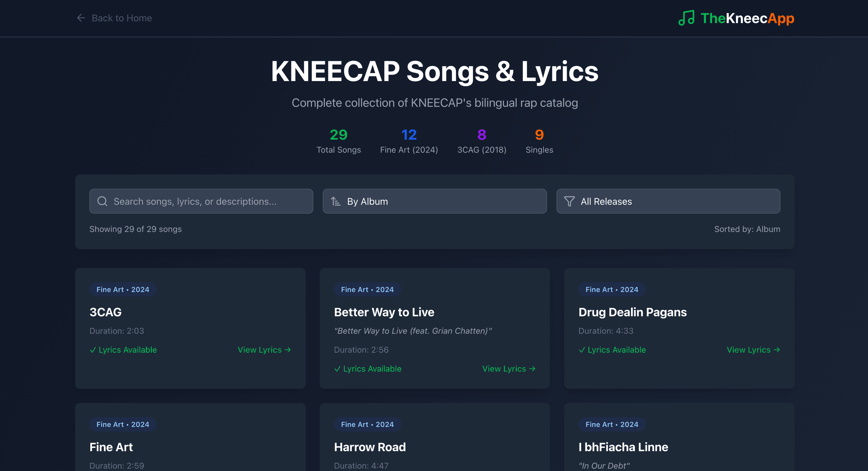Click the checkmark beside Better Way to Live lyrics

[x=338, y=369]
